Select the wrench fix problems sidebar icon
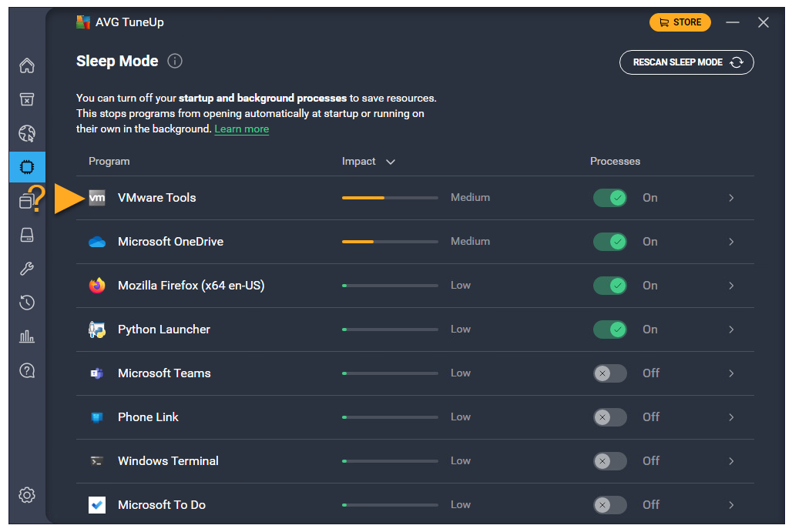Screen dimensions: 792x532 coord(27,269)
